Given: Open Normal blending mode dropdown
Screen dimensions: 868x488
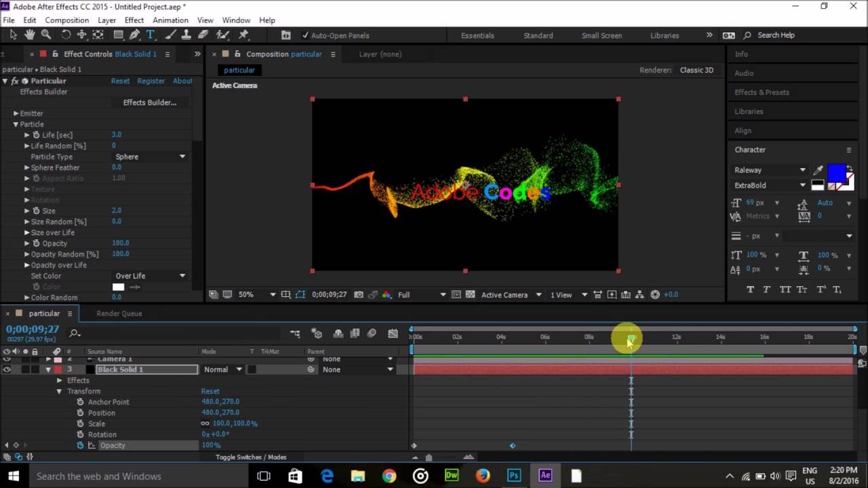Looking at the screenshot, I should coord(222,369).
